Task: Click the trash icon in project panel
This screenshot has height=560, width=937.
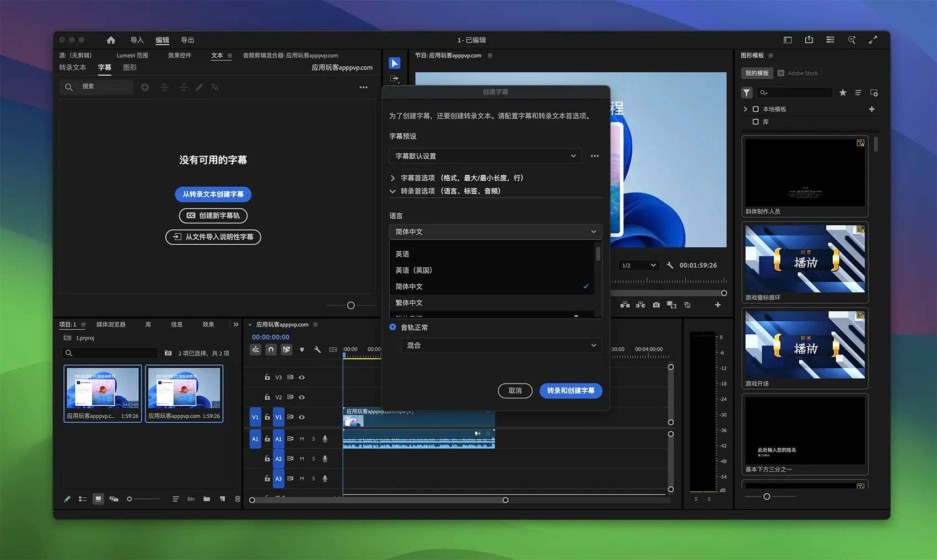Action: coord(238,499)
